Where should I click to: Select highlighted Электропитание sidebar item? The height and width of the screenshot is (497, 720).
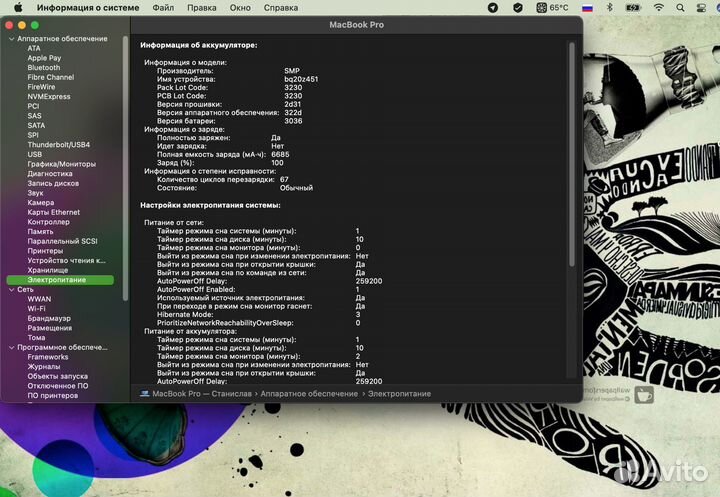coord(60,280)
